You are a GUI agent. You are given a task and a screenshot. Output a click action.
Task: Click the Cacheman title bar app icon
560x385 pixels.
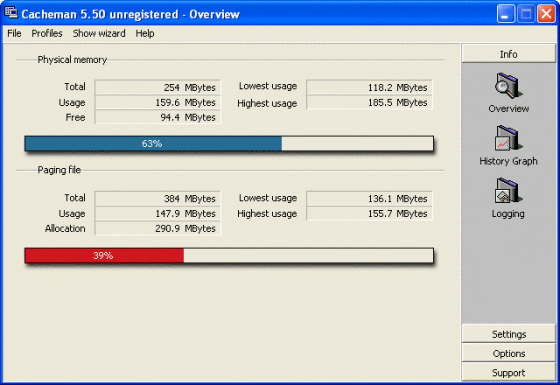click(x=11, y=13)
